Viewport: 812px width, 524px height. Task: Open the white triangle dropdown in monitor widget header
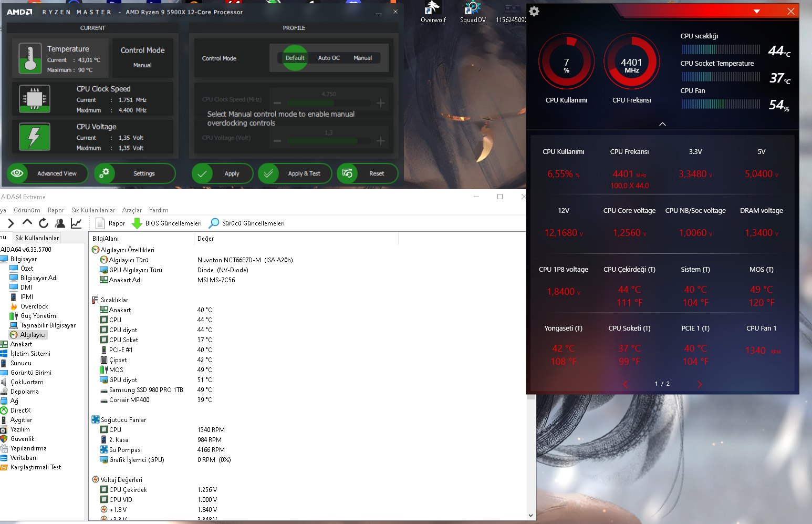(757, 11)
